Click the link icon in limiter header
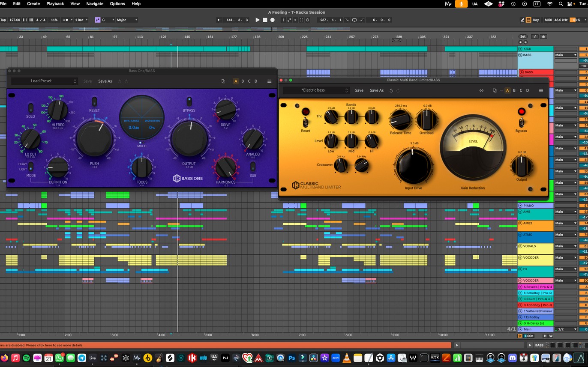Image resolution: width=588 pixels, height=367 pixels. (x=481, y=90)
